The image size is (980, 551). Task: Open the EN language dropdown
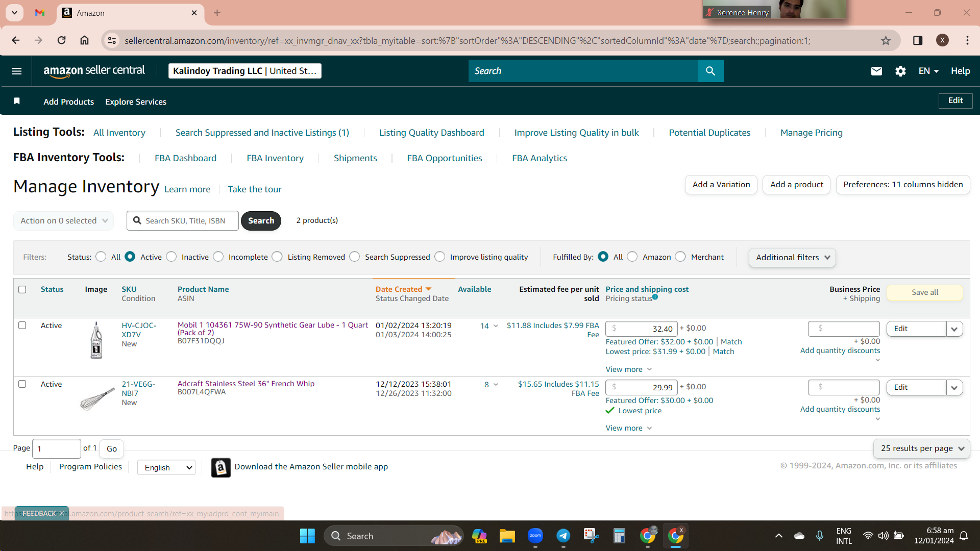(x=928, y=71)
